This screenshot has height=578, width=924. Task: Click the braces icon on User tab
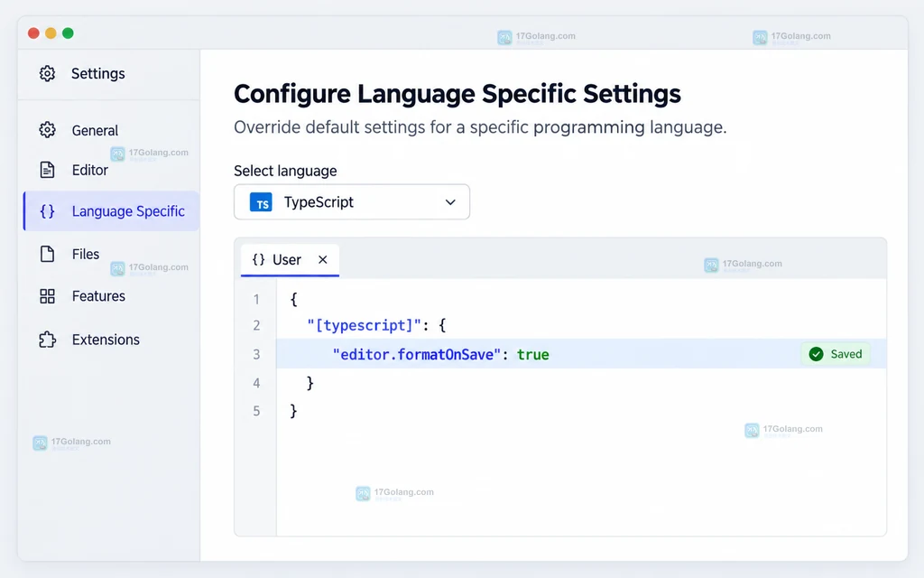click(x=258, y=259)
